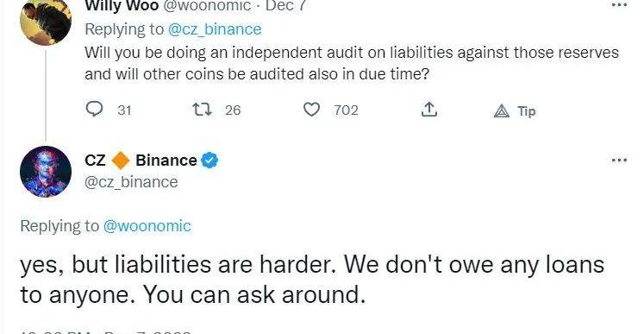Click the Willy Woo display name
Image resolution: width=644 pixels, height=334 pixels.
pyautogui.click(x=122, y=5)
